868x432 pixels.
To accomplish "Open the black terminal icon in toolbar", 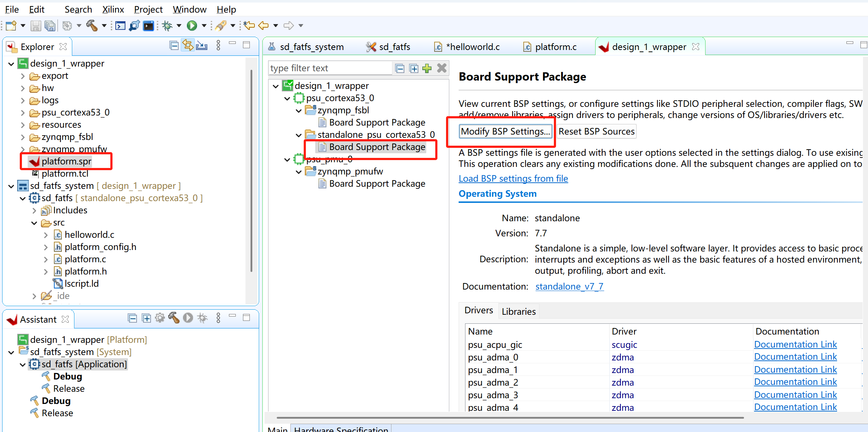I will tap(148, 26).
